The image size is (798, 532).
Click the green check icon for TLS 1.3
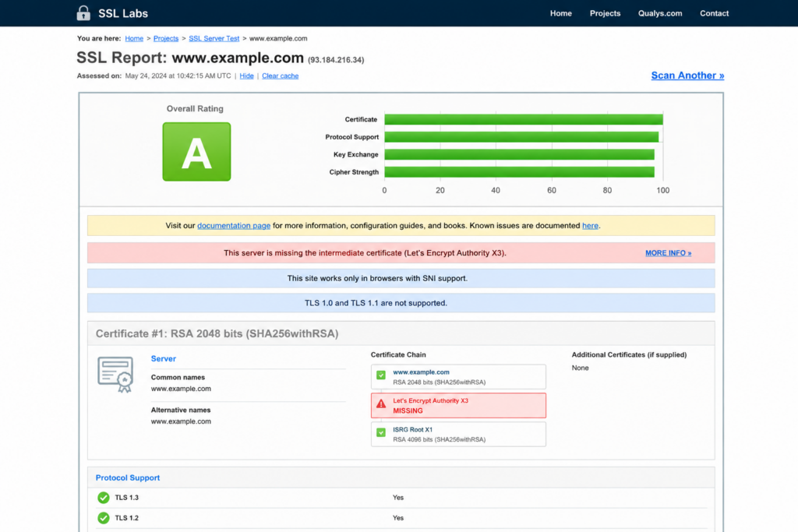[104, 498]
